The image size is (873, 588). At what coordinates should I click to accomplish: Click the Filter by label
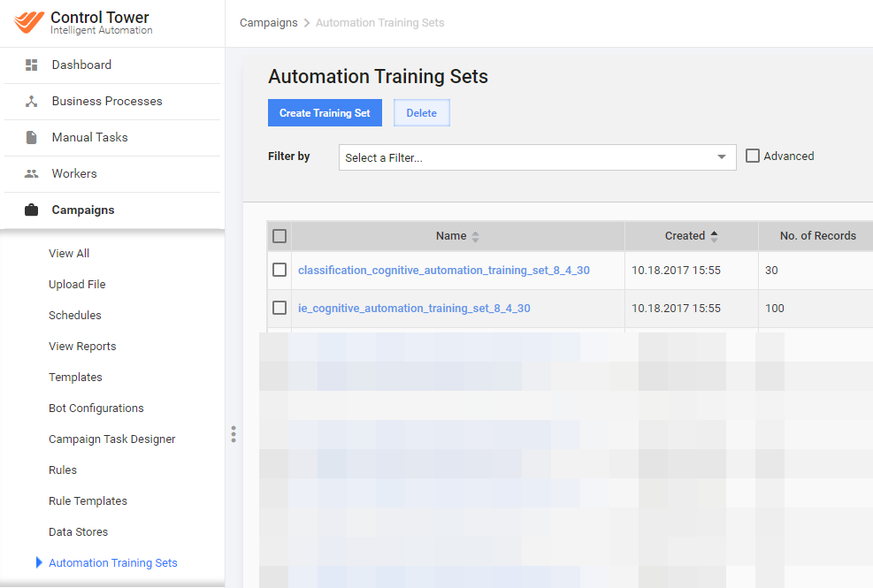[x=288, y=157]
